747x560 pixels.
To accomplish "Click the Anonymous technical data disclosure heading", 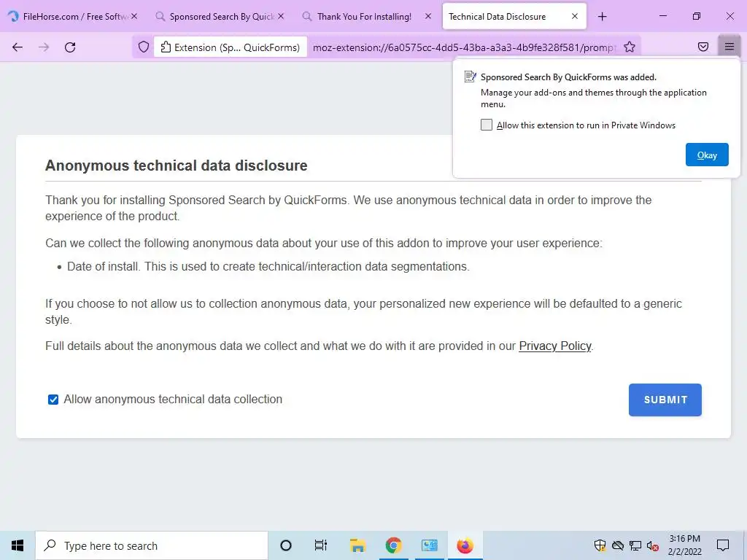I will [177, 166].
